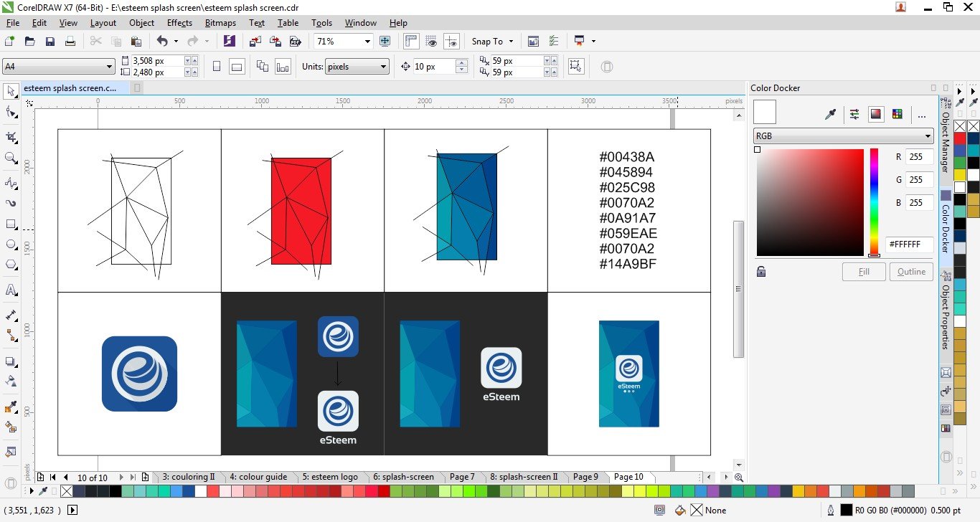This screenshot has height=522, width=980.
Task: Click the Zoom icon beside the page tabs
Action: click(739, 478)
